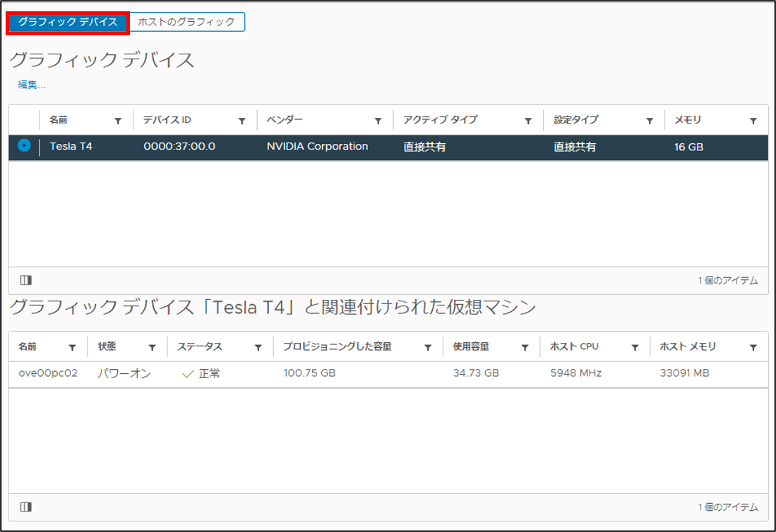The image size is (776, 532).
Task: Filter the プロビジョニングした容量 column
Action: tap(428, 348)
